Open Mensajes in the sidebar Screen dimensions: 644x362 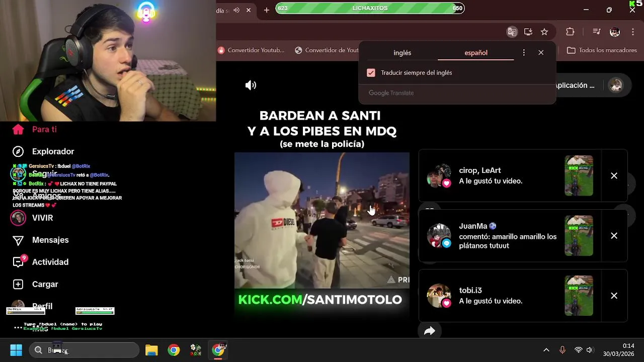coord(40,240)
